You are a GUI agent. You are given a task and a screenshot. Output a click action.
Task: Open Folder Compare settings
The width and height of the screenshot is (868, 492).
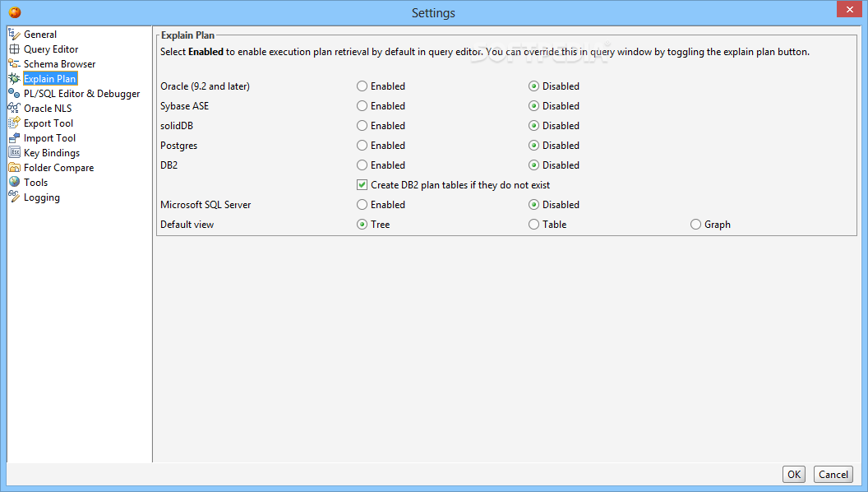[x=58, y=167]
